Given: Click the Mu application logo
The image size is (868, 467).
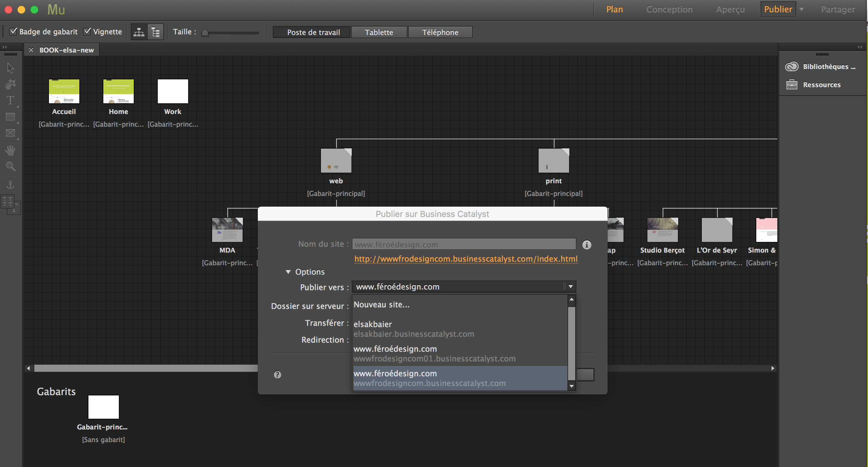Looking at the screenshot, I should [56, 9].
